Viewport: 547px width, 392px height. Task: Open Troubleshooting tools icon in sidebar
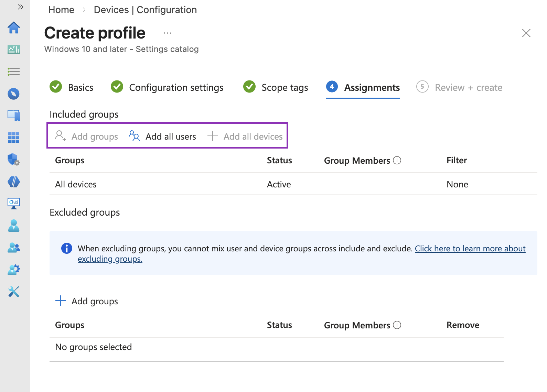point(14,292)
